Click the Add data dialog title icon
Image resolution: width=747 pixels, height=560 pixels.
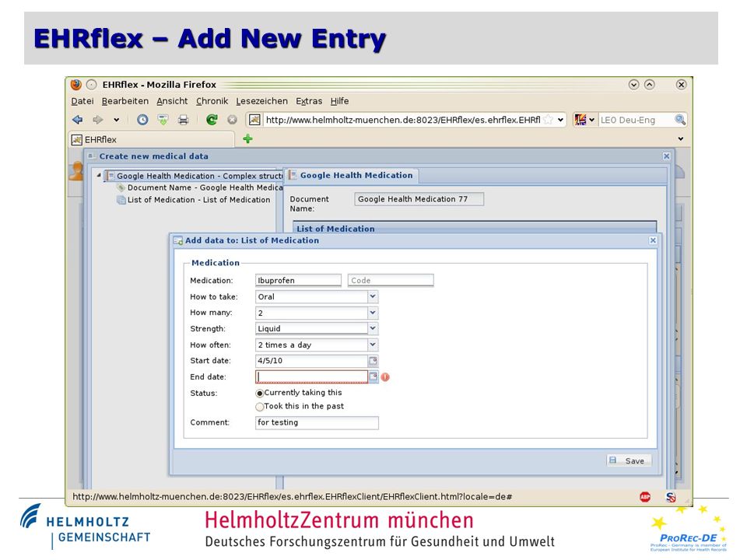(x=178, y=240)
